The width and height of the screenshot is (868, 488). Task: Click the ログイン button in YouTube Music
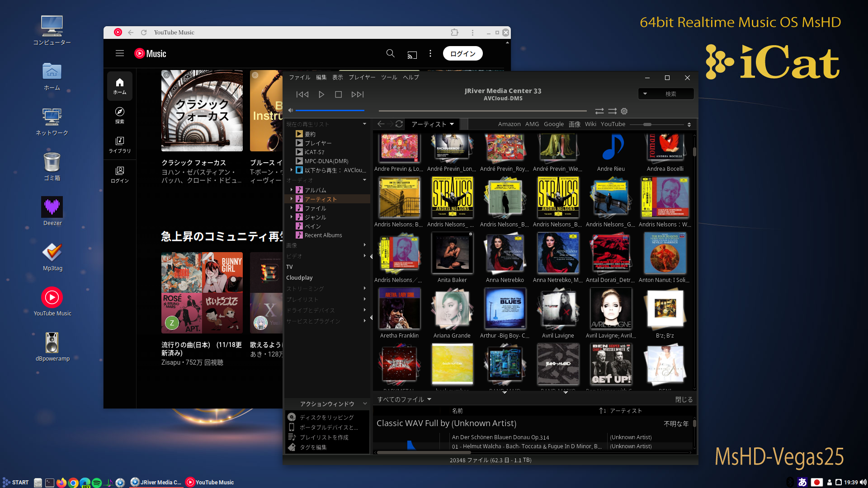(462, 53)
